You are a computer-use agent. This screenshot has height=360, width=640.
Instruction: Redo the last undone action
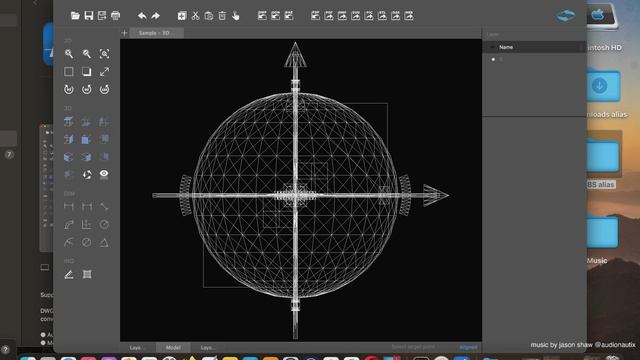[x=155, y=16]
